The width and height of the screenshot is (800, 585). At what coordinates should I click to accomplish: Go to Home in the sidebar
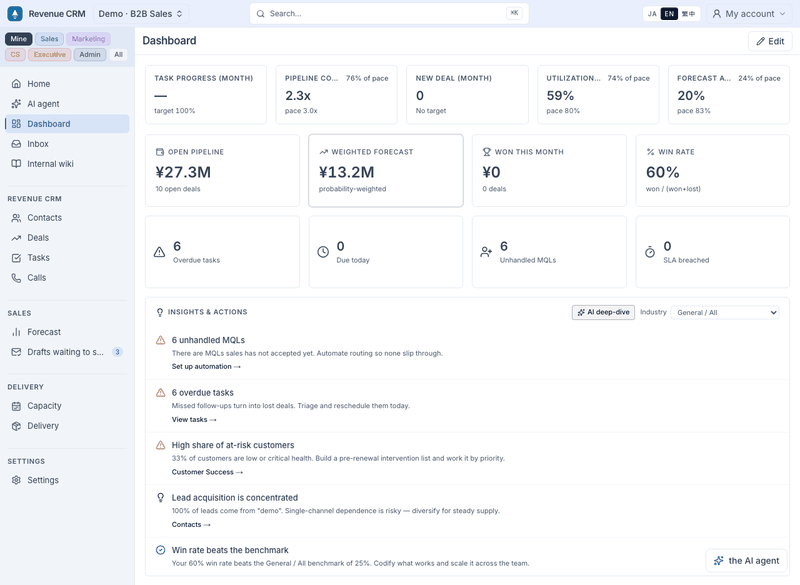[67, 84]
